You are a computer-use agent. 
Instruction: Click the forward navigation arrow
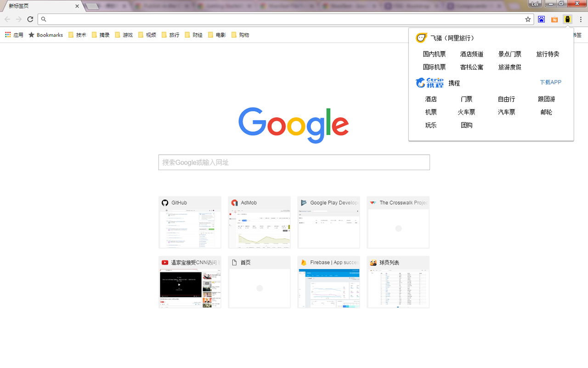[x=19, y=19]
